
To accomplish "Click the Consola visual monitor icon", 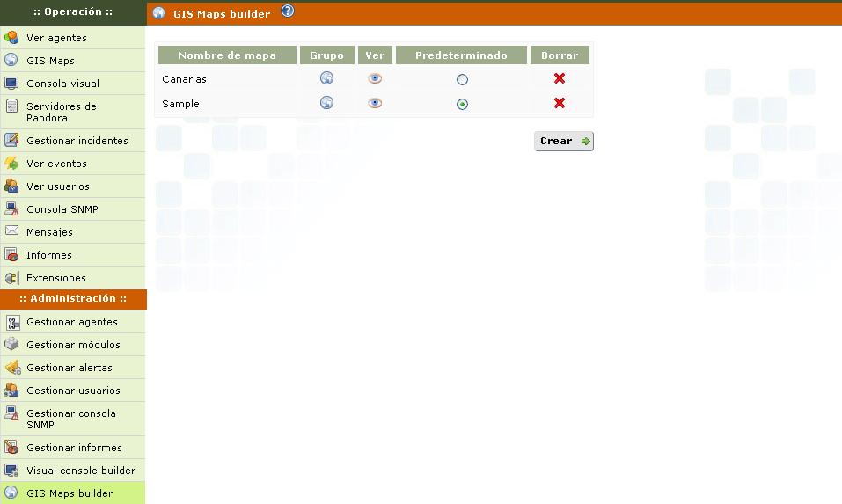I will (11, 84).
